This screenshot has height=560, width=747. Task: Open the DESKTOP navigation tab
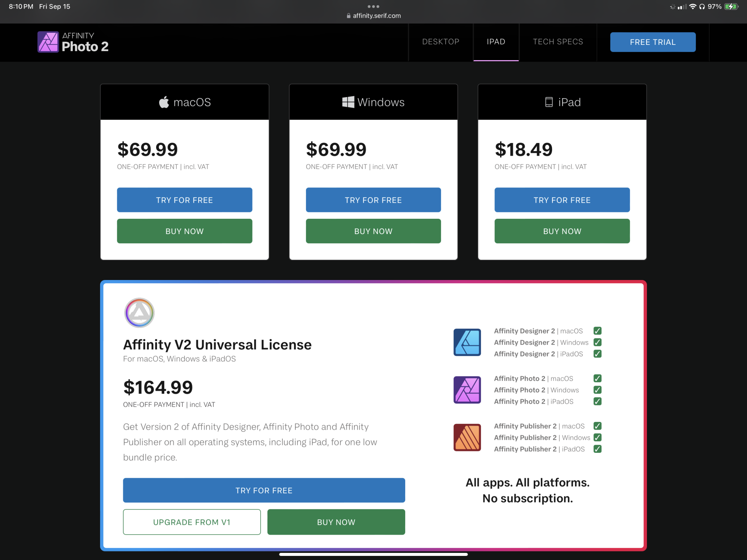[441, 42]
